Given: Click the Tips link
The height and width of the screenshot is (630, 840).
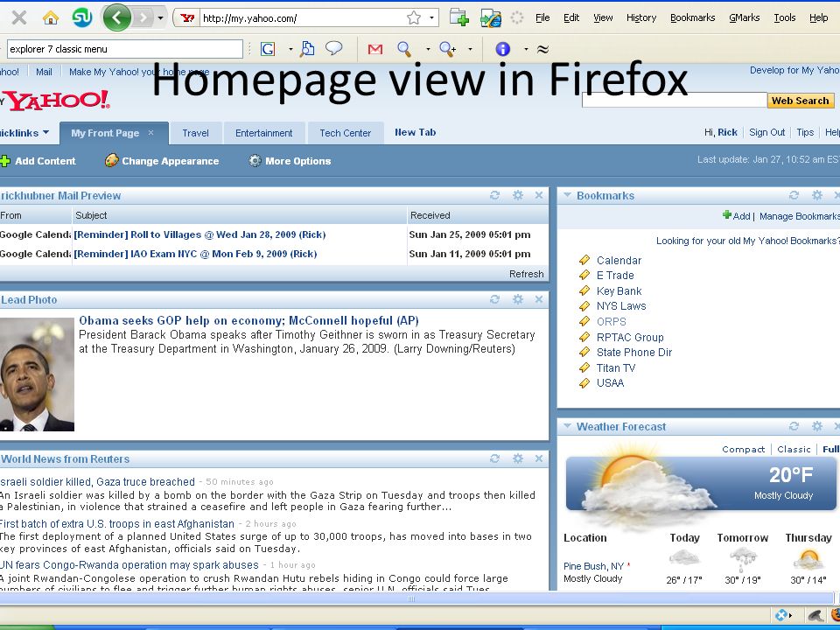Looking at the screenshot, I should click(x=805, y=132).
